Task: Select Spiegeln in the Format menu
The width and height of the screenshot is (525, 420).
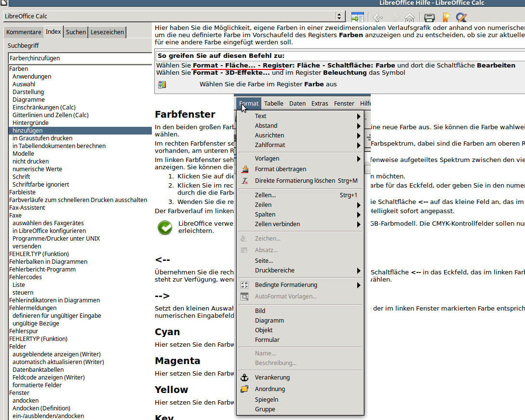Action: 300,400
